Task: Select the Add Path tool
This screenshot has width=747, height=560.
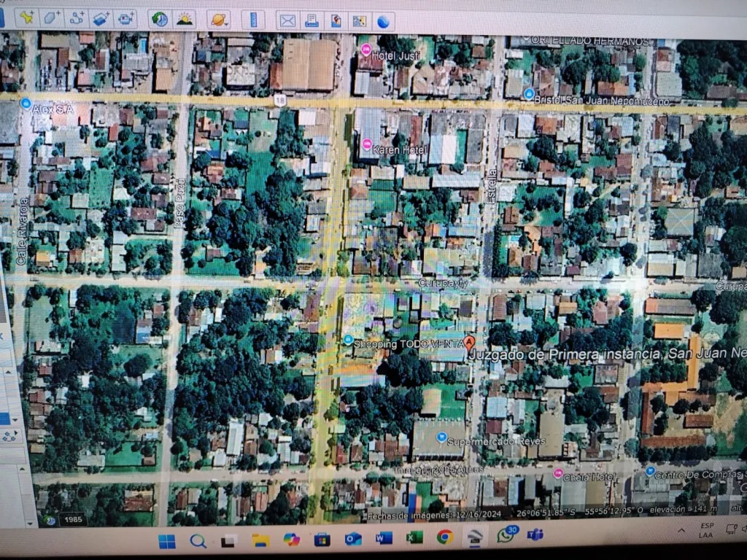Action: point(76,18)
